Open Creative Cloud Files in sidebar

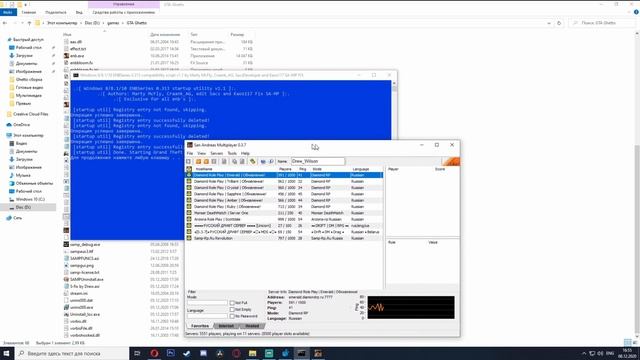point(31,114)
